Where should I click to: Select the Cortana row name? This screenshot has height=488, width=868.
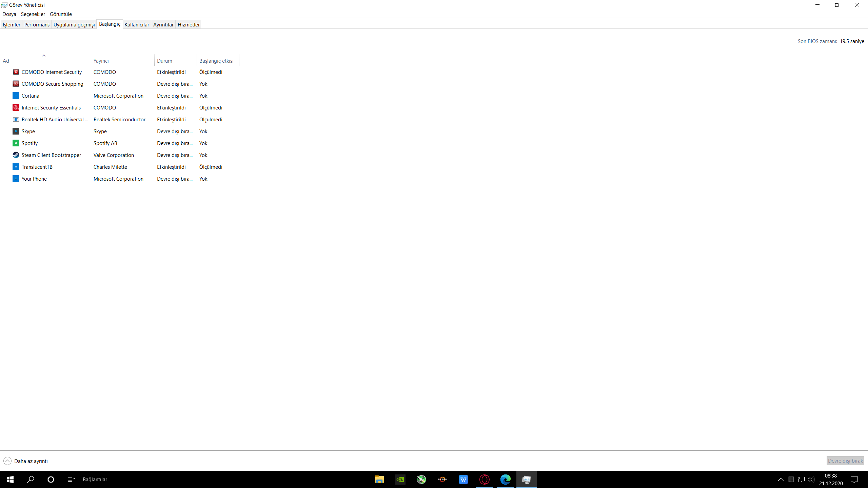(x=31, y=96)
